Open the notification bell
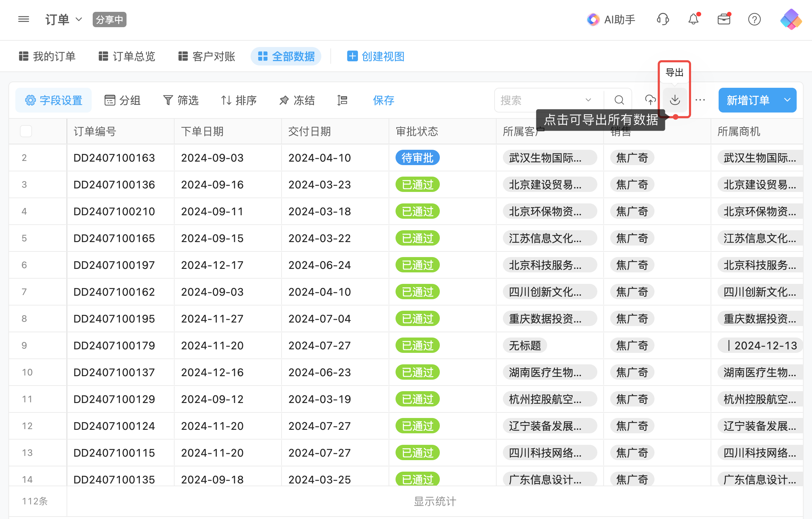Viewport: 812px width, 519px height. click(x=694, y=19)
